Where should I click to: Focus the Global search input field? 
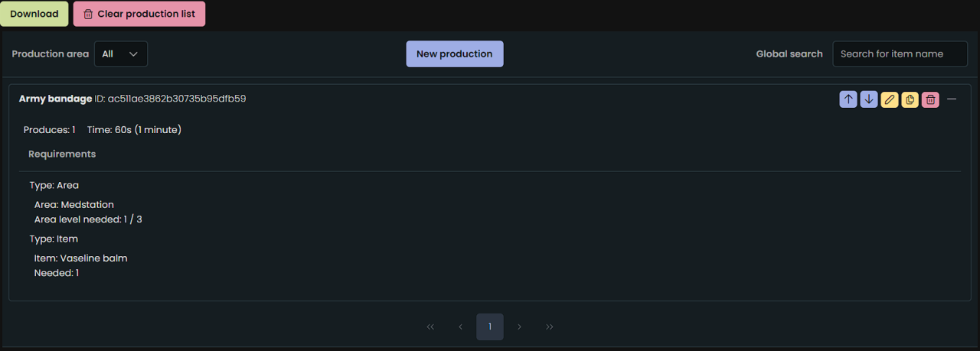click(900, 54)
